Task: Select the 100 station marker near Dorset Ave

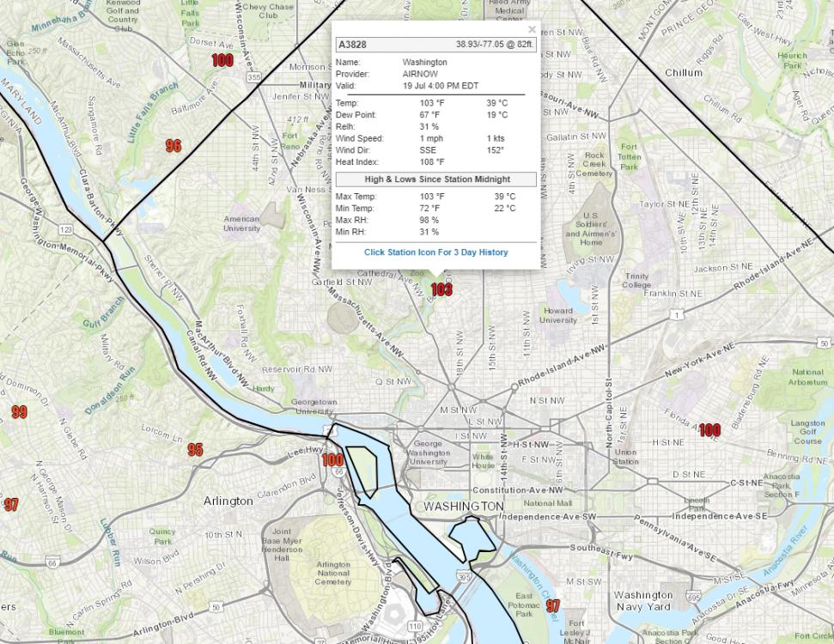Action: click(222, 60)
